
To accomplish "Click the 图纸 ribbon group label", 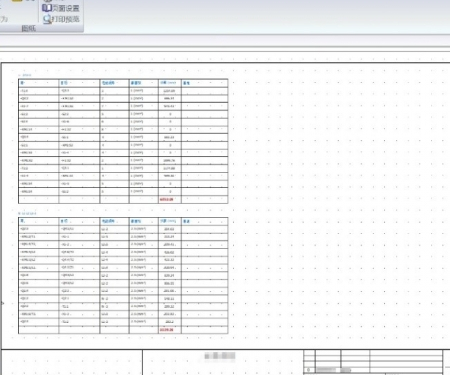I will (x=28, y=29).
